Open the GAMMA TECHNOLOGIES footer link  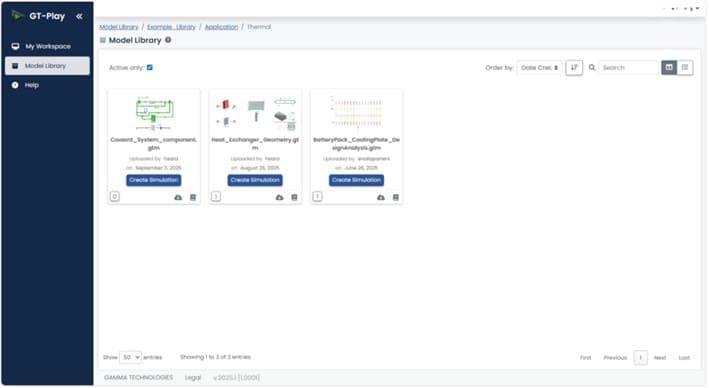click(138, 378)
